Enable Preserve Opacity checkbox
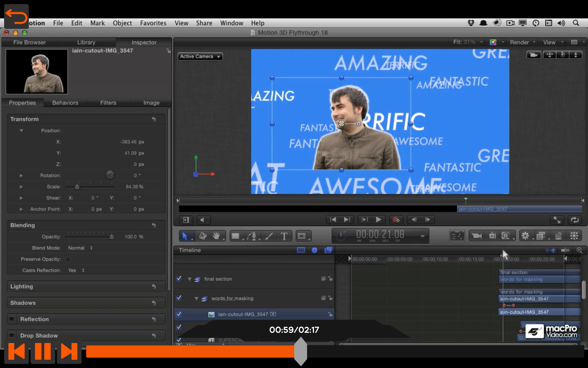 pyautogui.click(x=68, y=259)
